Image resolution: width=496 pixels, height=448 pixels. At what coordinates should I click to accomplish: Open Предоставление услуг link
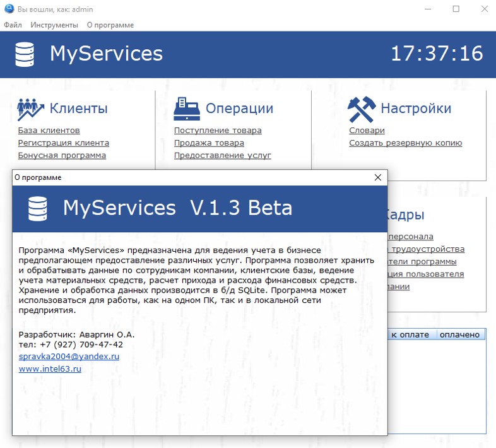point(222,155)
